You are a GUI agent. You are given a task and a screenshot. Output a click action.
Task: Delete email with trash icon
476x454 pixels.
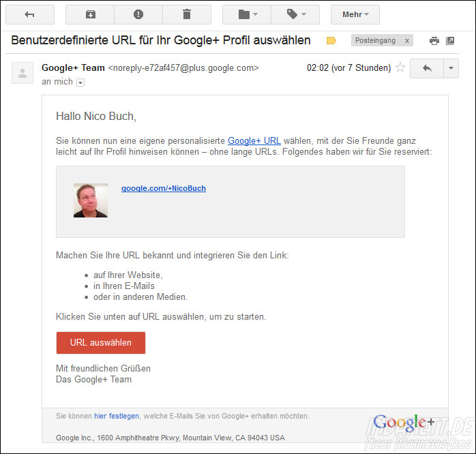tap(187, 14)
